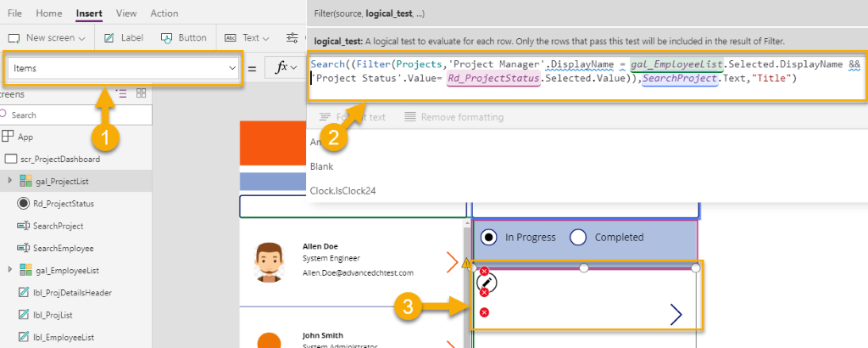Click the gal_ProjectList gallery icon

click(25, 181)
